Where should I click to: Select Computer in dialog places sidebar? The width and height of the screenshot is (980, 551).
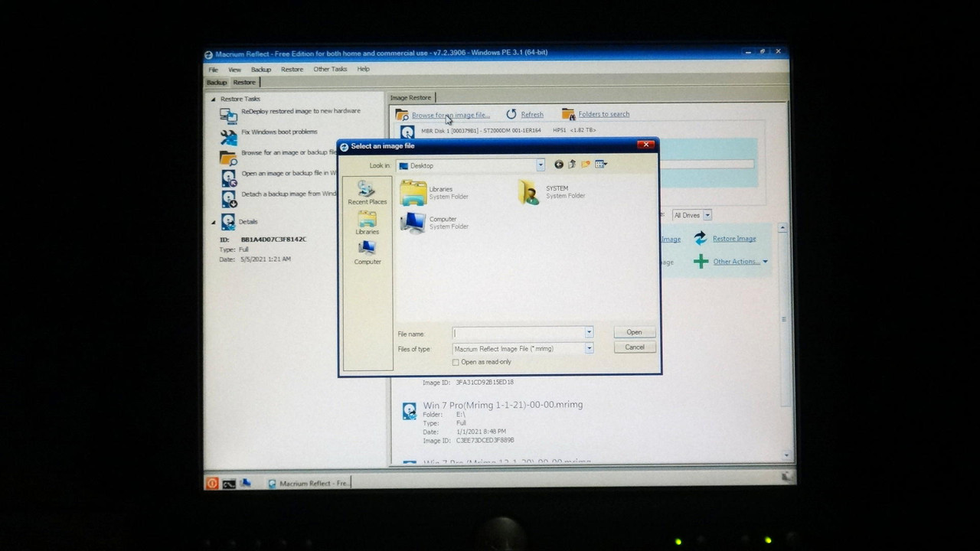pos(367,253)
